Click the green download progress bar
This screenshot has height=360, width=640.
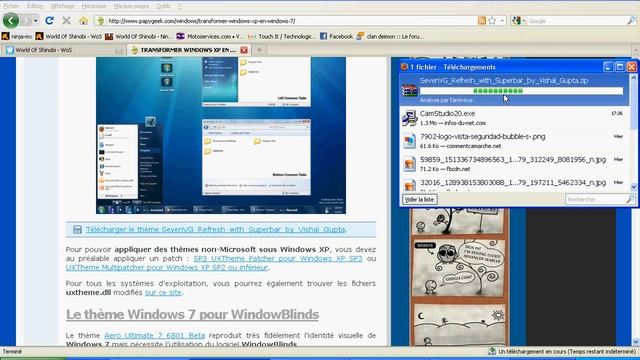521,91
